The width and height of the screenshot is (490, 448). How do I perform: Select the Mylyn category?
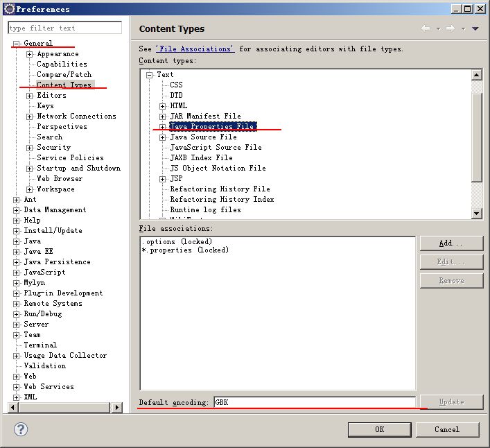point(35,283)
